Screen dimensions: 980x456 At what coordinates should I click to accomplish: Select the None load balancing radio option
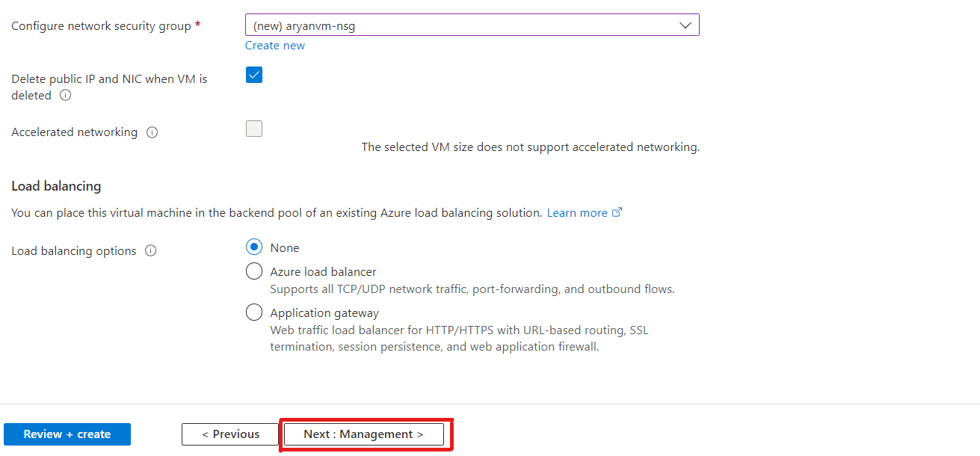(x=254, y=247)
